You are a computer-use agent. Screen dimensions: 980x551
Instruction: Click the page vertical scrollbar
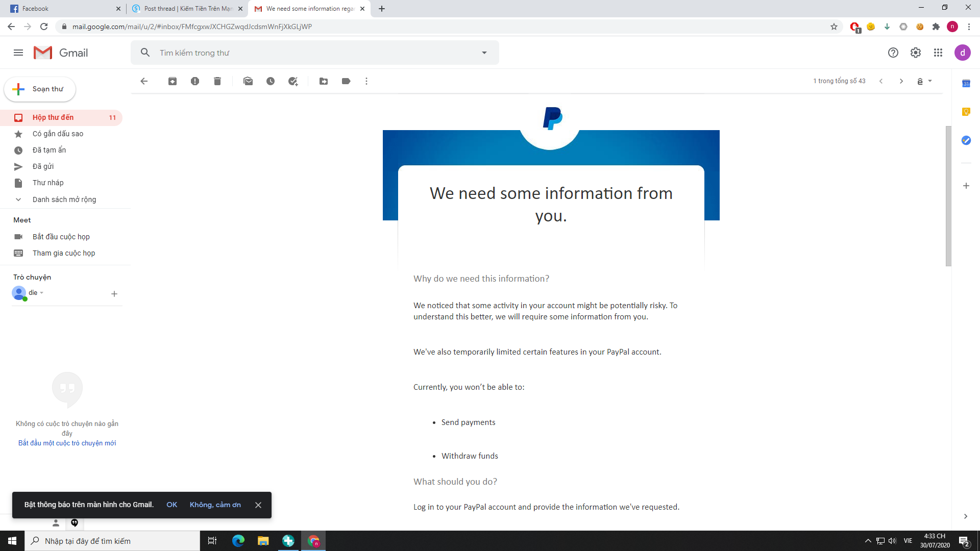pyautogui.click(x=948, y=196)
